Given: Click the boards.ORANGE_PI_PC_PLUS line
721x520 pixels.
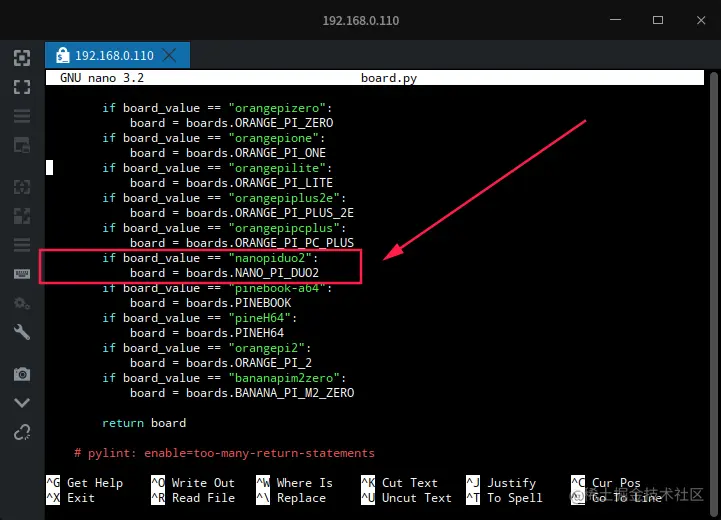Looking at the screenshot, I should click(242, 243).
